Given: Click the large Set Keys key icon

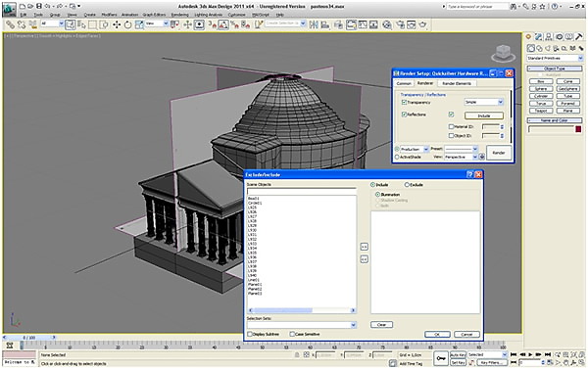Looking at the screenshot, I should 441,358.
